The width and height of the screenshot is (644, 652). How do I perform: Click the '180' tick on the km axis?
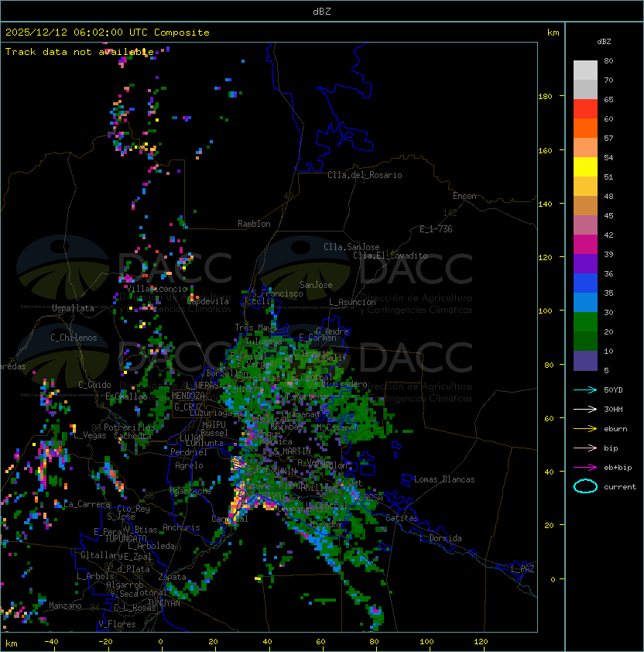545,97
